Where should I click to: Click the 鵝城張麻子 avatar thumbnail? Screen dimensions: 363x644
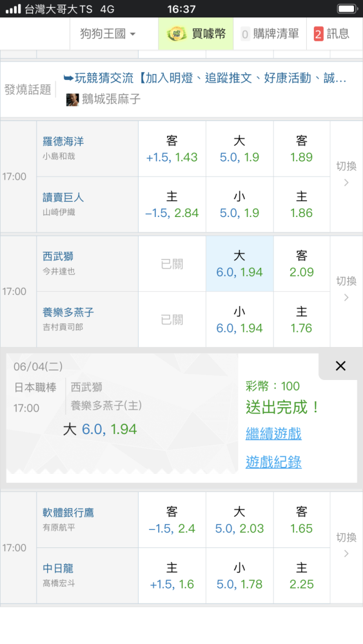tap(72, 99)
